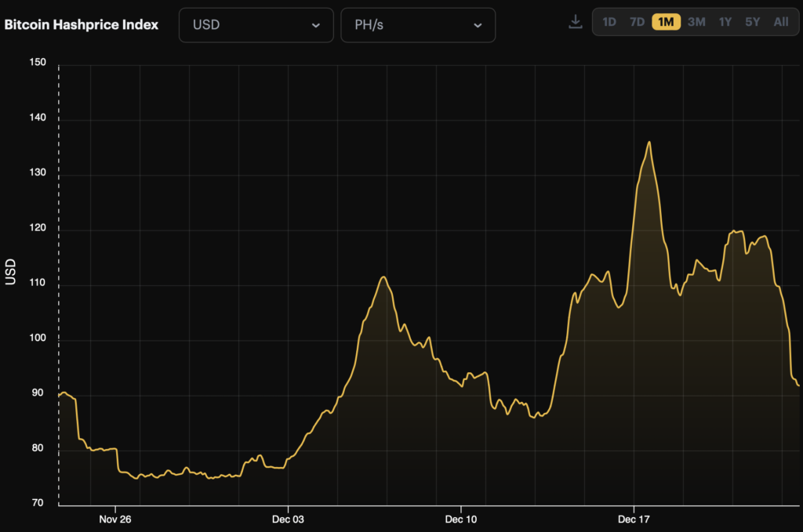This screenshot has width=803, height=532.
Task: Expand the PH/s unit dropdown
Action: click(x=417, y=25)
